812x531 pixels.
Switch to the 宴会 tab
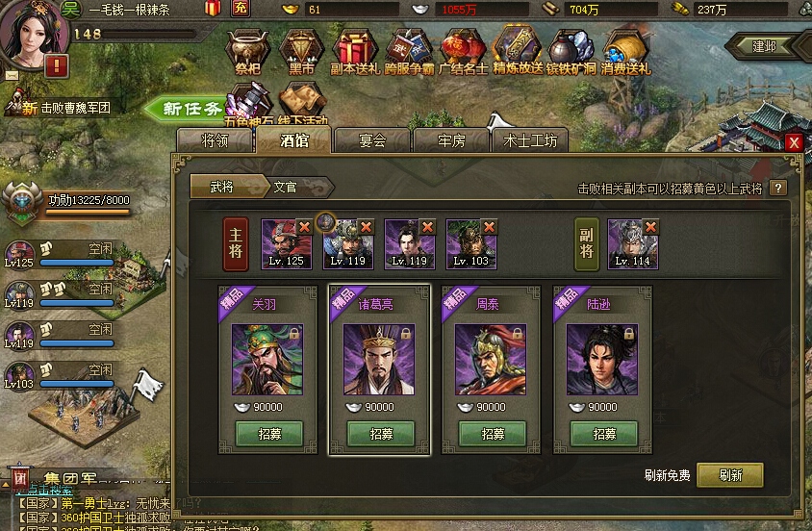click(372, 140)
